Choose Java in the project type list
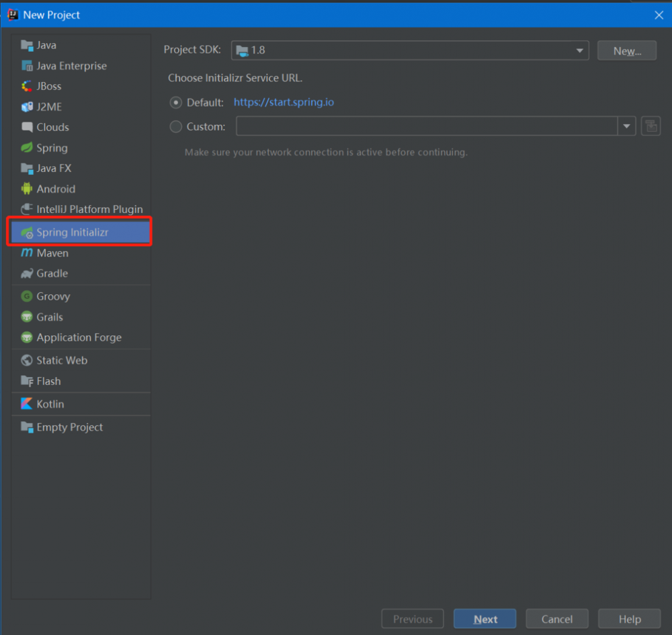 tap(46, 45)
